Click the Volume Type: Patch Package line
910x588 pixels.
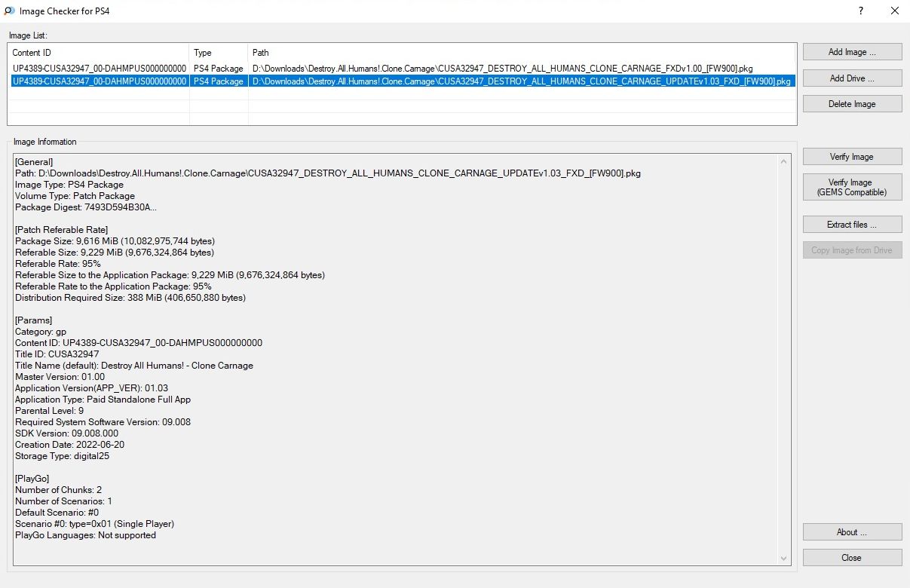tap(75, 196)
